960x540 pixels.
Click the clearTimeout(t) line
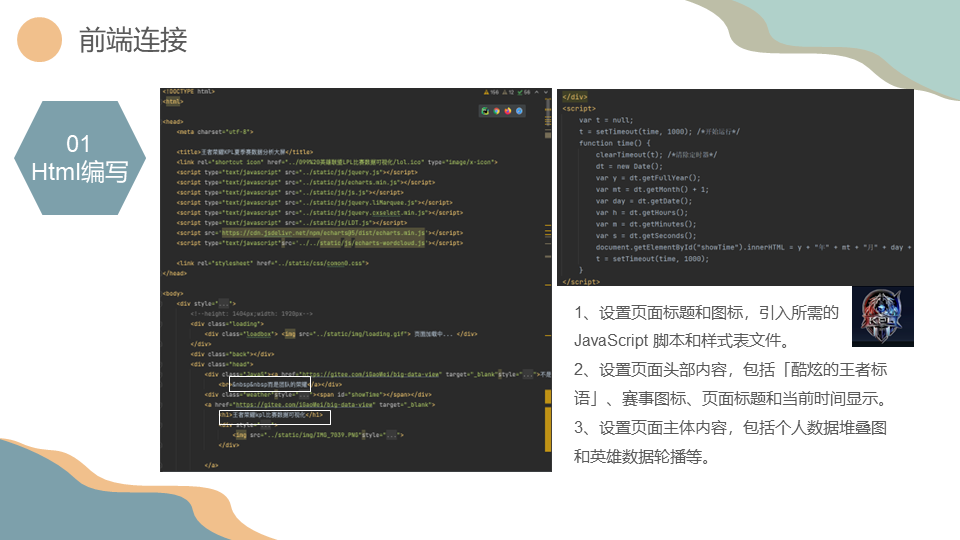click(x=656, y=155)
